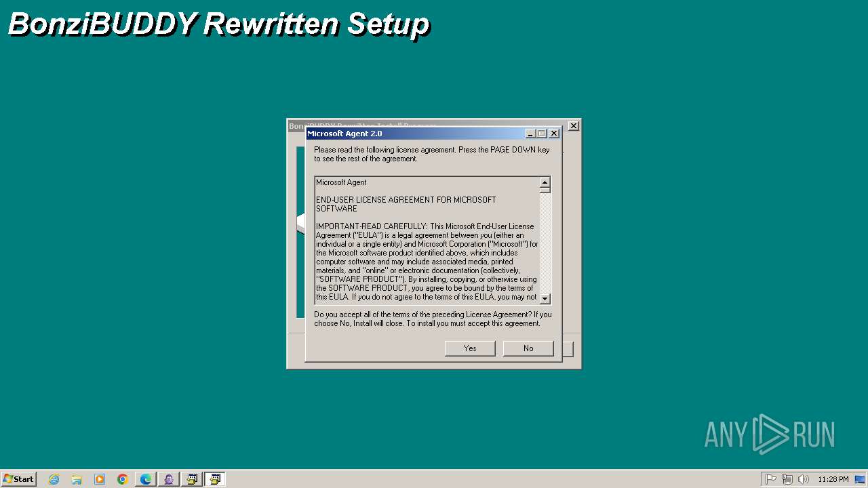Switch to the first installer taskbar button

click(192, 479)
